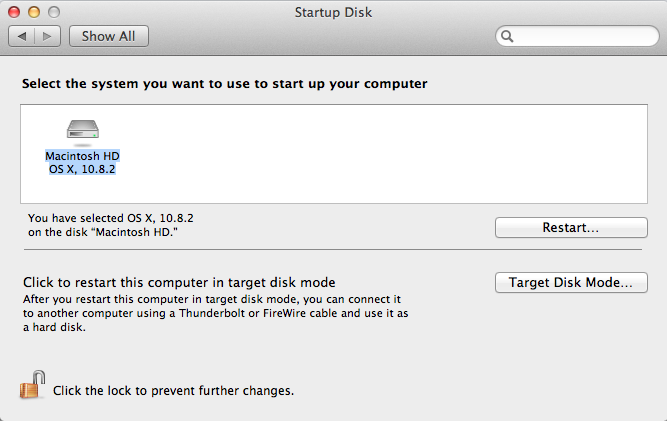The image size is (667, 421).
Task: Select the Macintosh HD drive icon
Action: (x=82, y=130)
